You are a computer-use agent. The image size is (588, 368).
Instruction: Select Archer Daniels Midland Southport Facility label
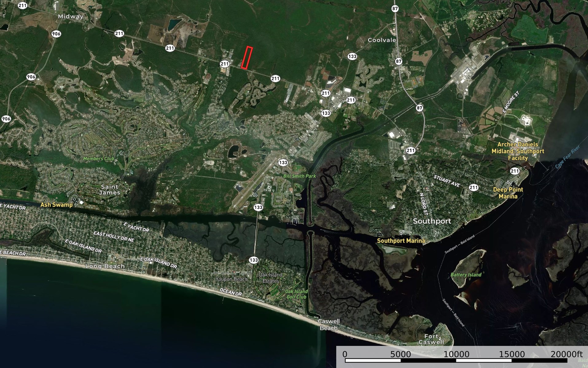click(x=518, y=151)
